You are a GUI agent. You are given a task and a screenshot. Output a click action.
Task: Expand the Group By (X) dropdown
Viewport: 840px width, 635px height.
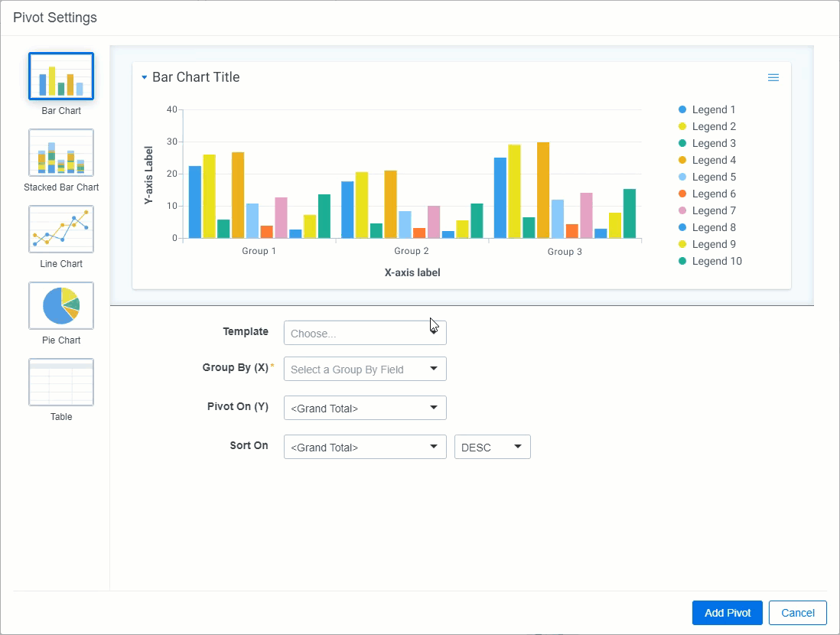pos(364,369)
